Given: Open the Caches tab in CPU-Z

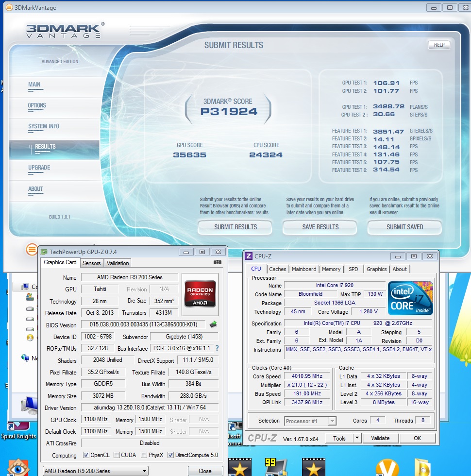Looking at the screenshot, I should tap(277, 269).
